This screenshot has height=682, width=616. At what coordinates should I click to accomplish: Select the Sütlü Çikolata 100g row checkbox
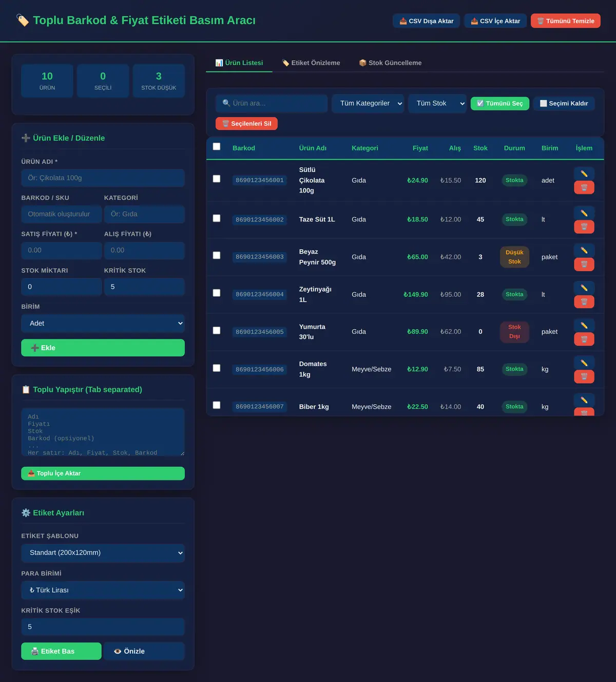(217, 179)
